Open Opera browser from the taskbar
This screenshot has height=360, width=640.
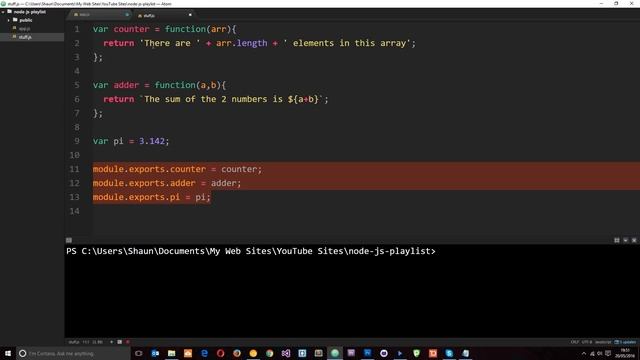[x=220, y=353]
